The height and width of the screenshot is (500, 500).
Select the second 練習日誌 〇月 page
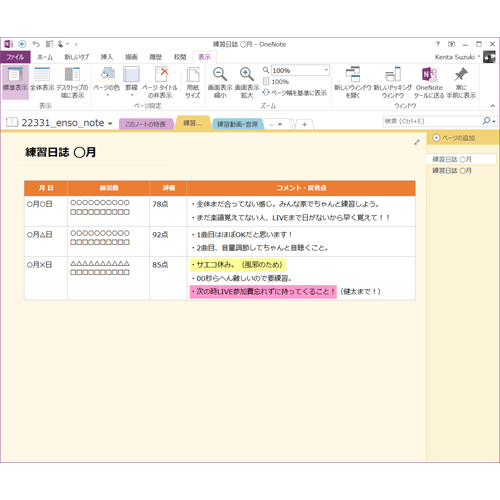click(452, 171)
